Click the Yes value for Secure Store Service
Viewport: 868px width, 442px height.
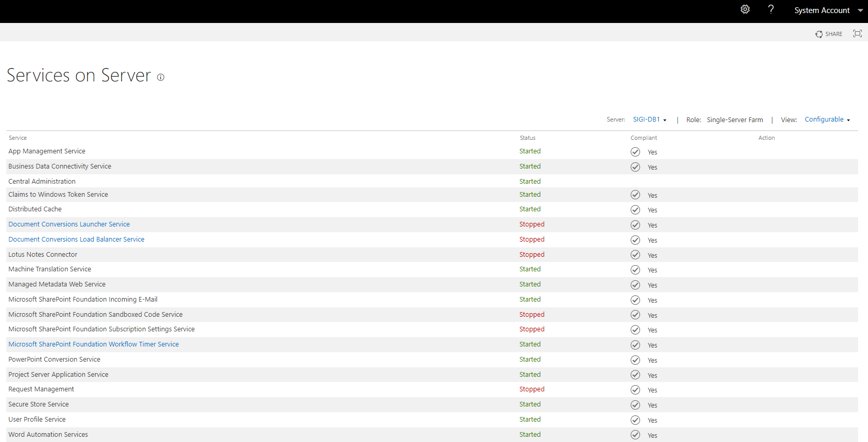653,405
